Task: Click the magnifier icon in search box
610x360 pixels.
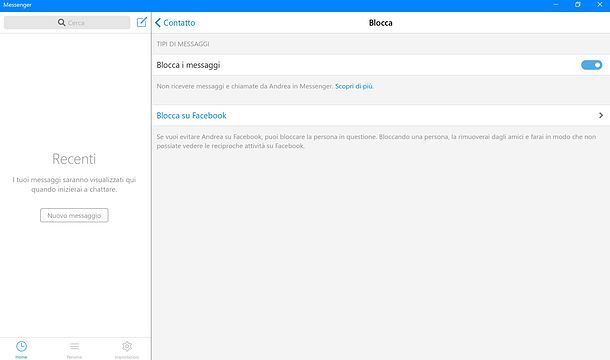Action: pos(61,23)
